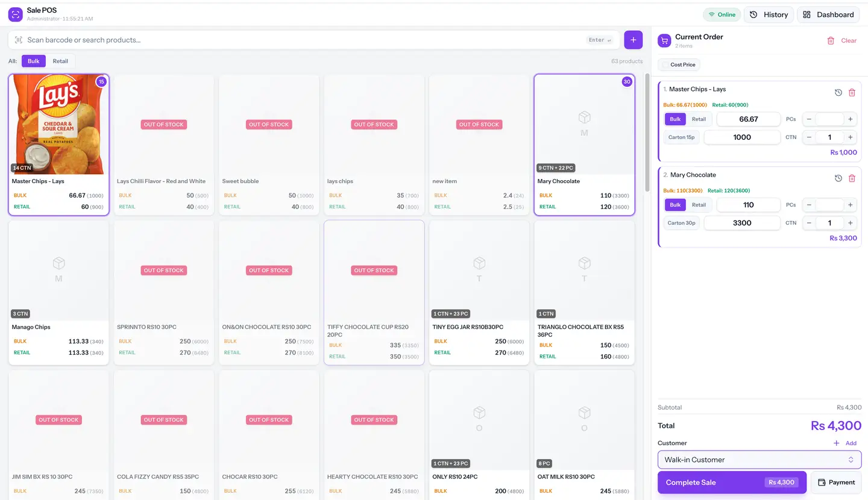Click the box placeholder icon on TRIANGLO CHOCOLATE card
The image size is (868, 500).
tap(584, 263)
